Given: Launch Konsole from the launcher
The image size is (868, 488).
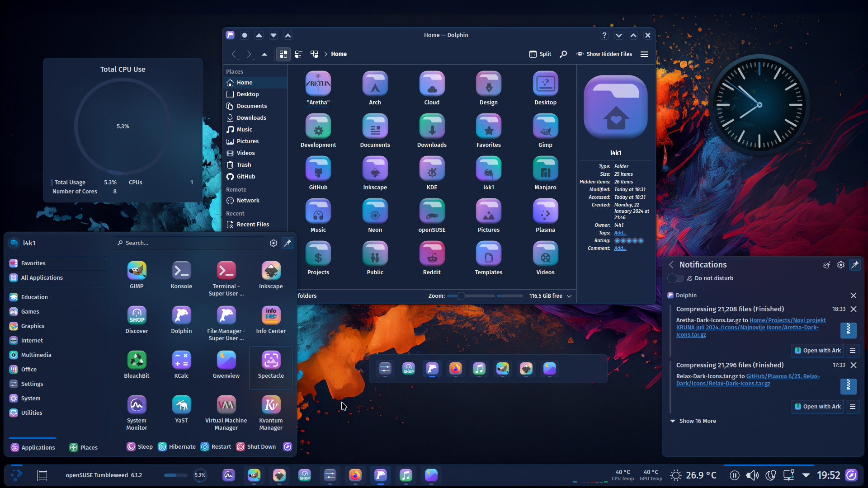Looking at the screenshot, I should click(x=181, y=275).
